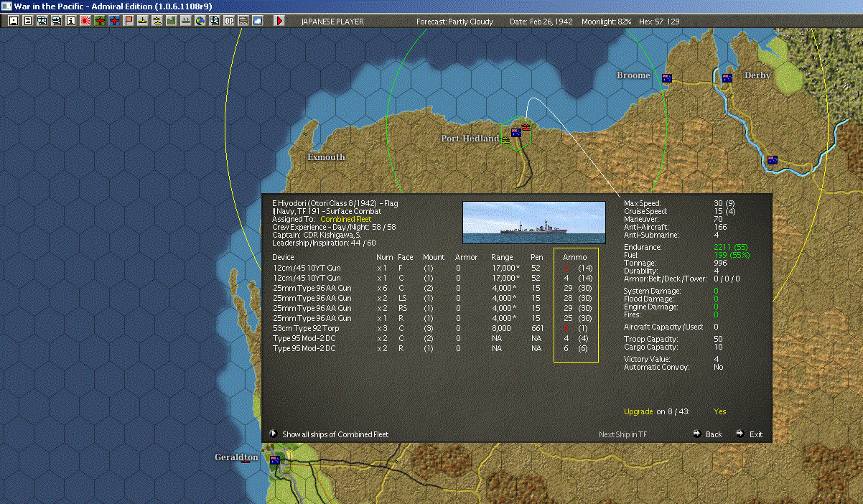This screenshot has height=504, width=863.
Task: Select the Japanese task force icon near Port Hedland
Action: point(526,126)
